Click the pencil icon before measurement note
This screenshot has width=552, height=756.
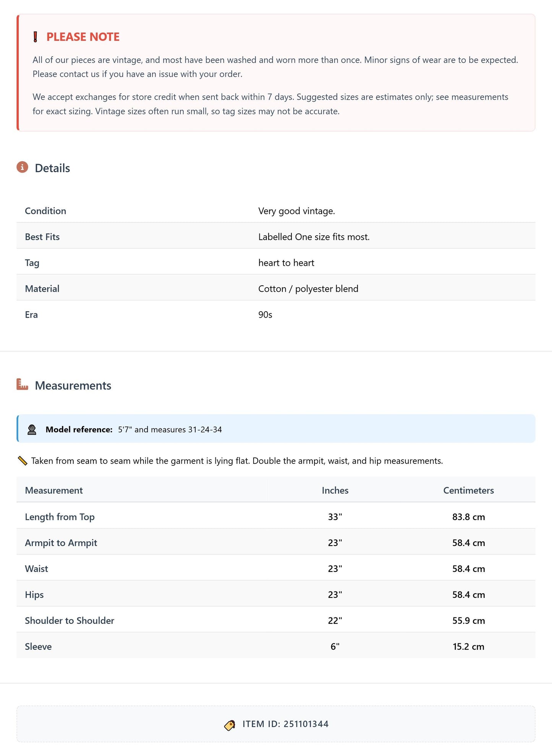[23, 461]
